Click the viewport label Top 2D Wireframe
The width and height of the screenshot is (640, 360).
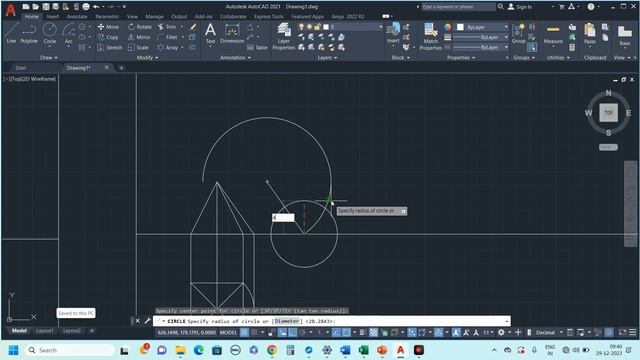(30, 79)
